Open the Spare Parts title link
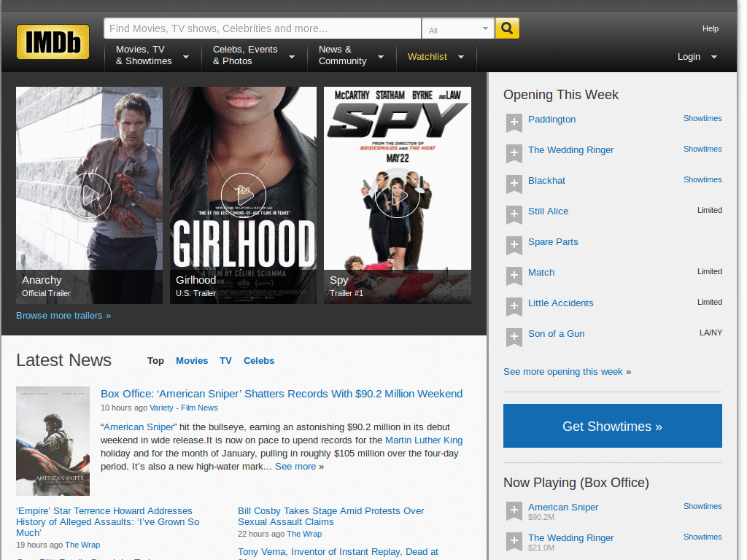This screenshot has height=560, width=747. (553, 242)
